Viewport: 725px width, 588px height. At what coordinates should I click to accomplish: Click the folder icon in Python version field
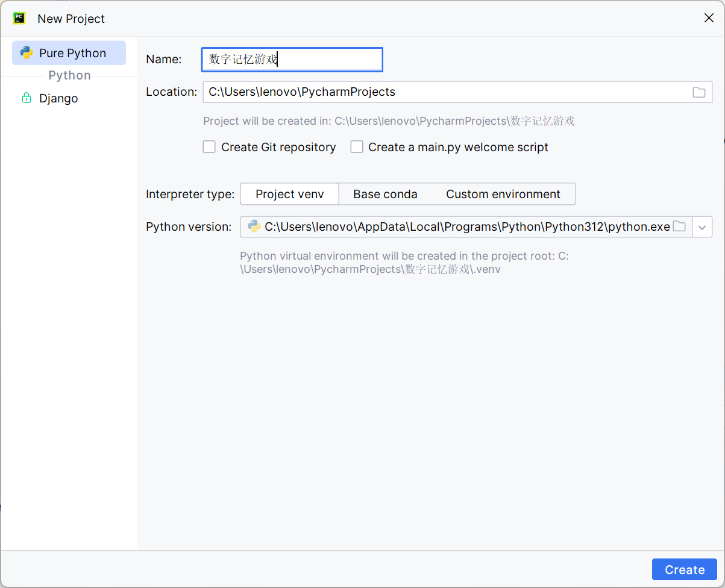point(679,227)
